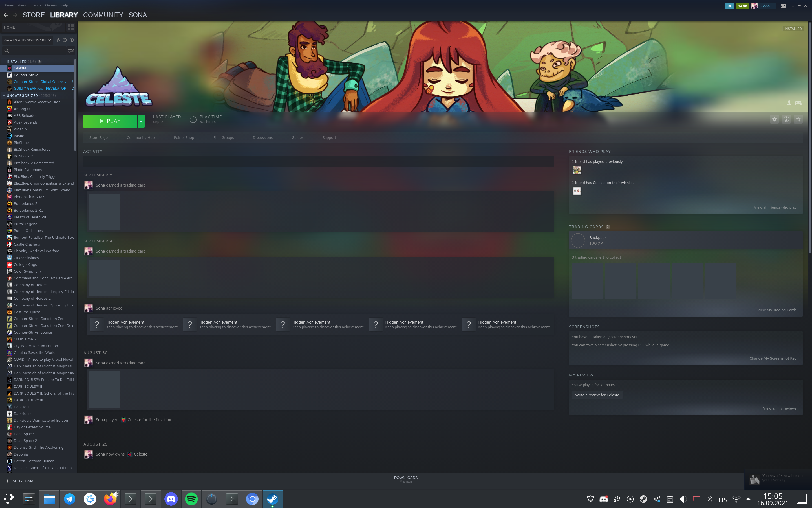812x508 pixels.
Task: Launch Celeste with the PLAY button
Action: (x=110, y=121)
